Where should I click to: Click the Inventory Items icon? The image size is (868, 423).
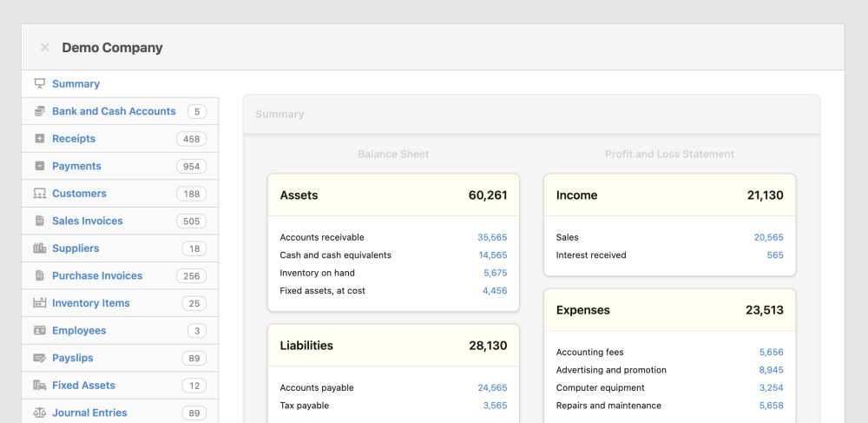39,303
